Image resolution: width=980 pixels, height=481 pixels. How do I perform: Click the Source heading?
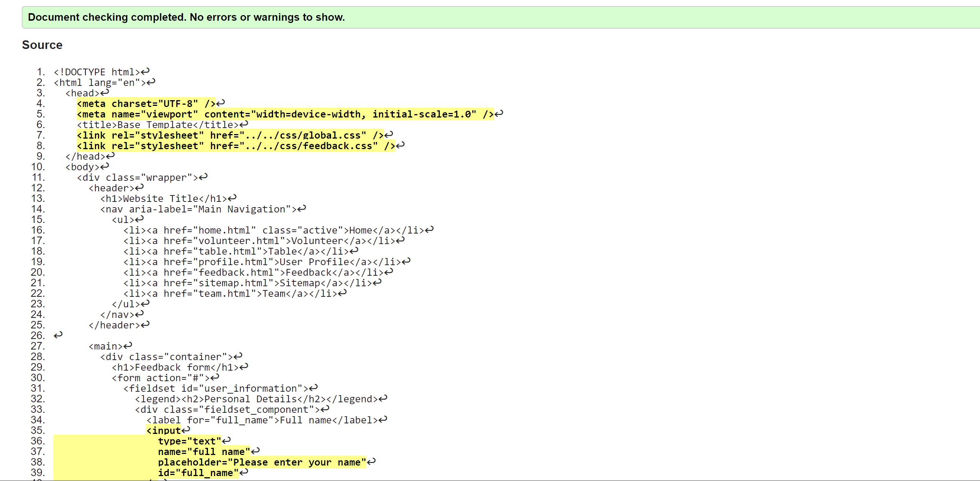click(42, 45)
